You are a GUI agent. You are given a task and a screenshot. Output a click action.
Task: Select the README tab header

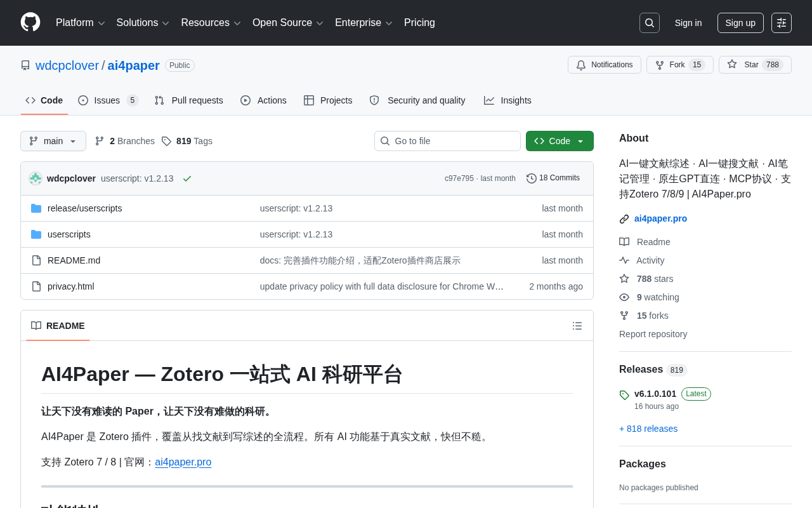(58, 326)
